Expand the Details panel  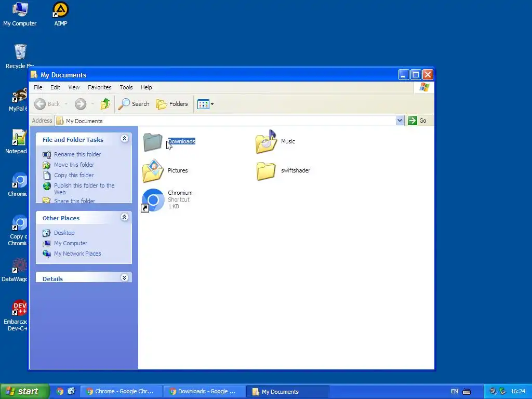click(125, 277)
